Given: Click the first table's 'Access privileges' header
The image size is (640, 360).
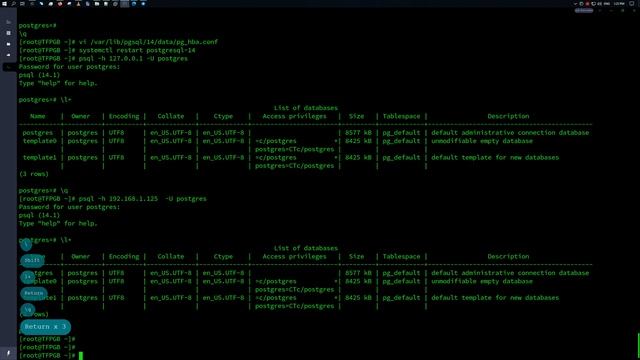Looking at the screenshot, I should (294, 116).
